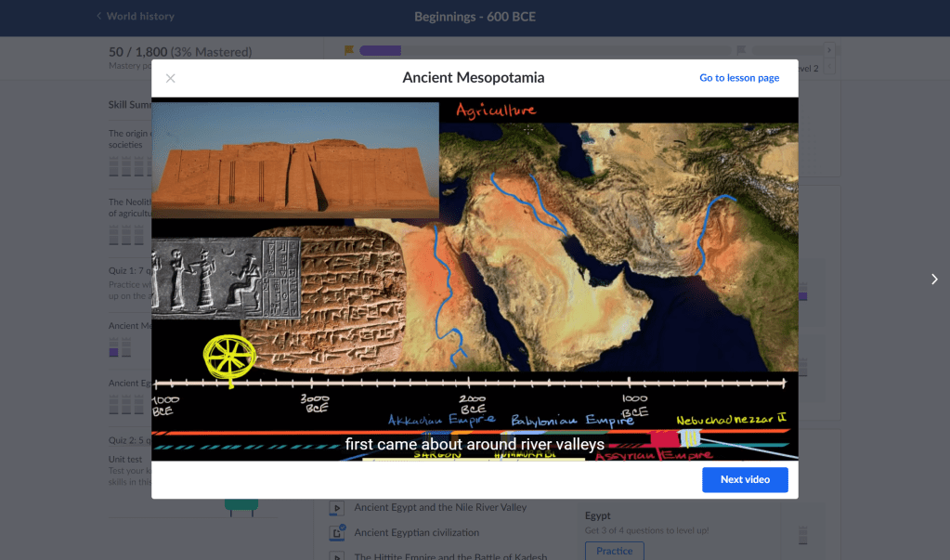This screenshot has height=560, width=950.
Task: Click the Mesopotamia video frame
Action: [x=475, y=279]
